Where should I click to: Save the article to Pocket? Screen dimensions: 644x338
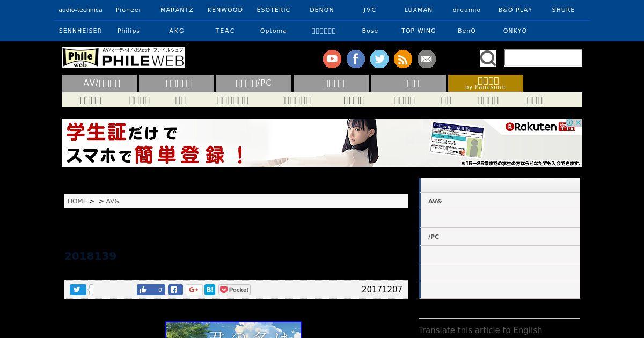pyautogui.click(x=235, y=290)
